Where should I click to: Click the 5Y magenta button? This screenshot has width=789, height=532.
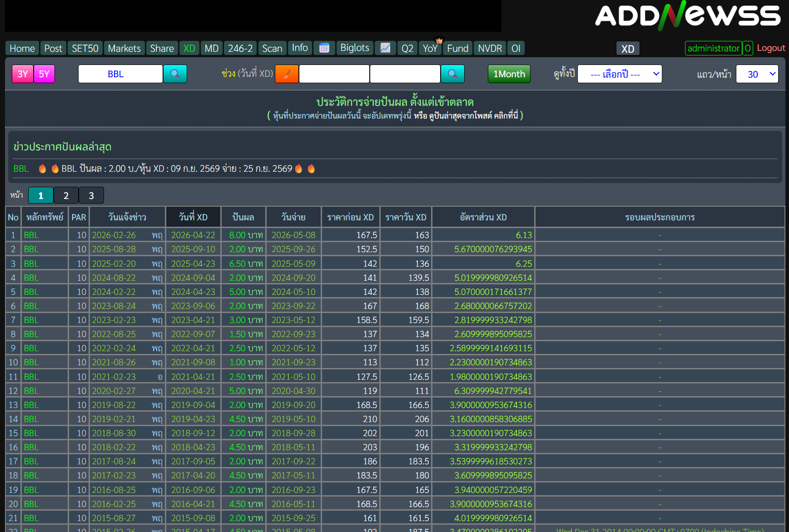(x=44, y=74)
